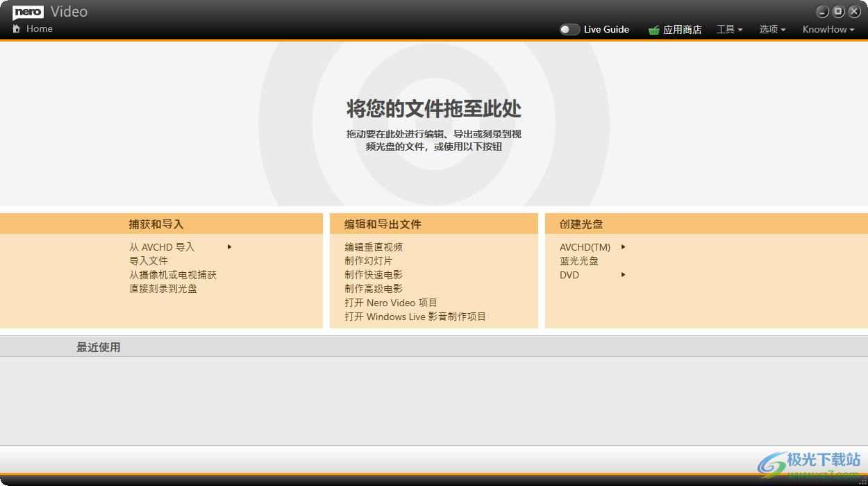Select DVD disc option

[569, 275]
